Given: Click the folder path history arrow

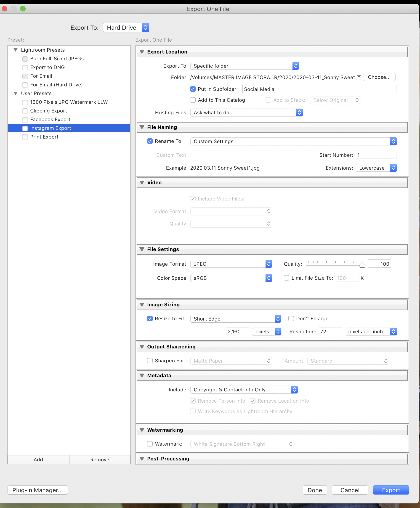Looking at the screenshot, I should pyautogui.click(x=359, y=77).
